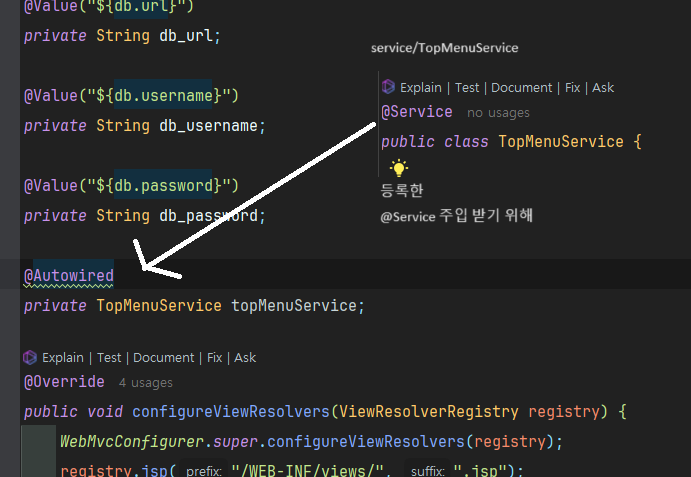Click the db_password field name

[x=208, y=216]
